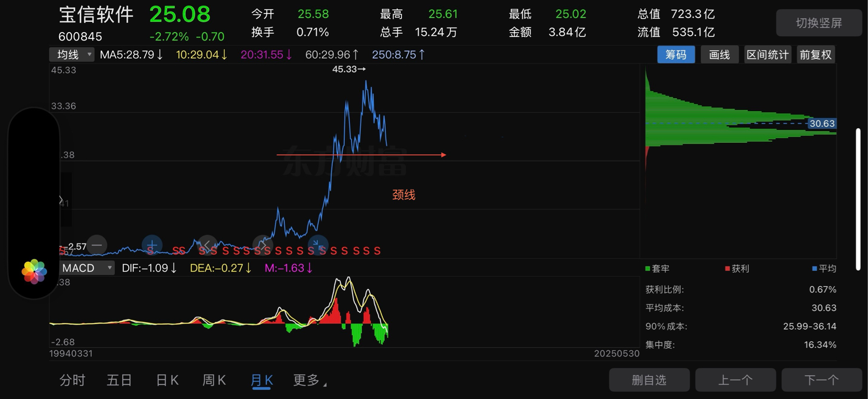Tap the 今开 25.58 opening price

coord(290,14)
